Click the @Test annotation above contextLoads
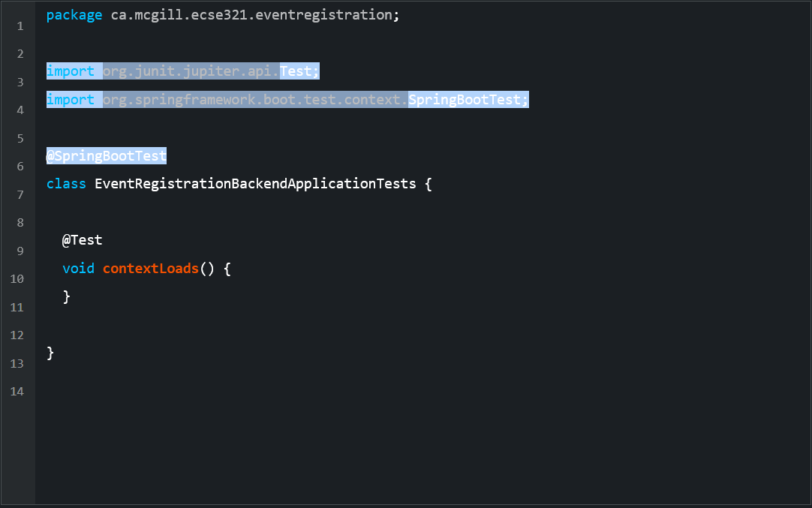Viewport: 812px width, 508px height. tap(82, 240)
